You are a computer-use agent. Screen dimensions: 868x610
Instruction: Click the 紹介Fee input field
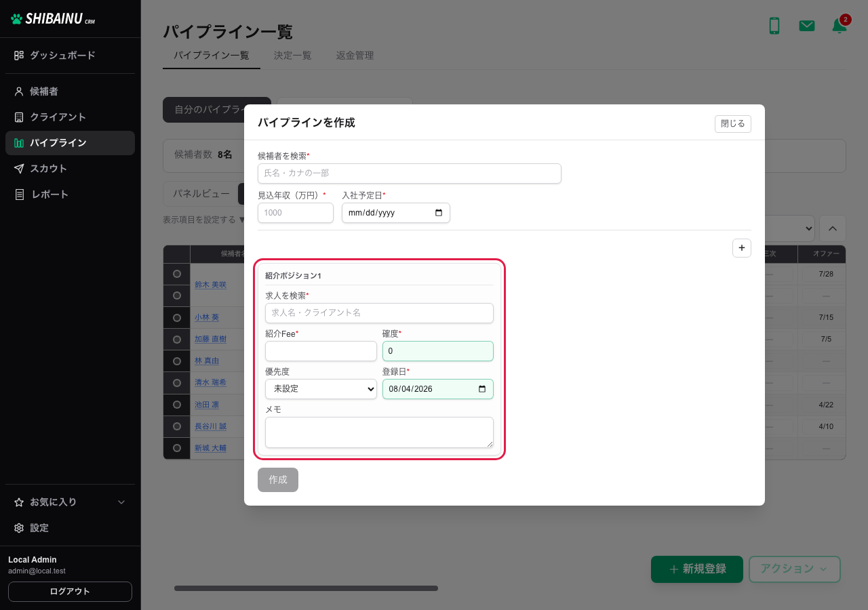click(x=321, y=351)
